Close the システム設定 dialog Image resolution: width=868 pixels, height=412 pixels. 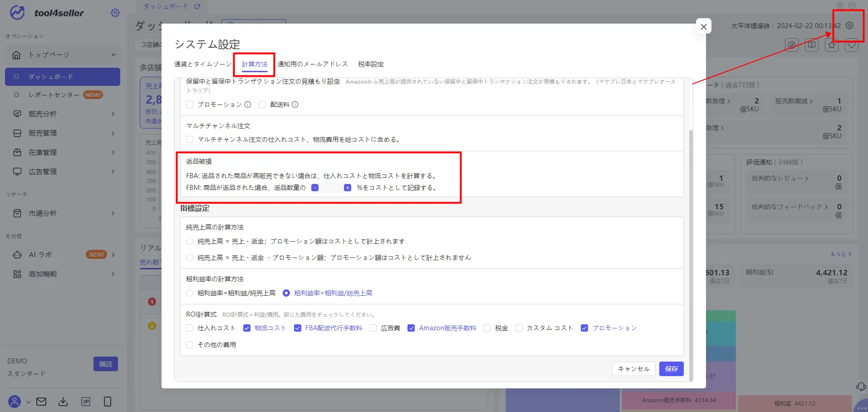pos(704,27)
